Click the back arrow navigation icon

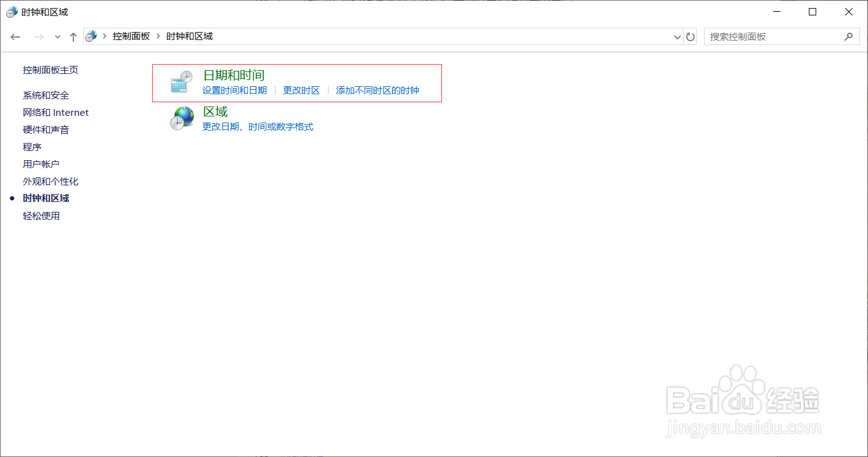click(15, 36)
